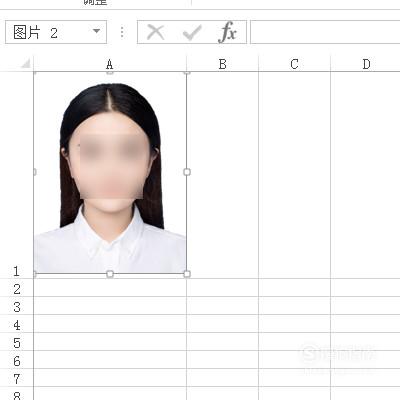Click the picture's bottom-middle resize handle
The height and width of the screenshot is (400, 400).
[x=110, y=274]
